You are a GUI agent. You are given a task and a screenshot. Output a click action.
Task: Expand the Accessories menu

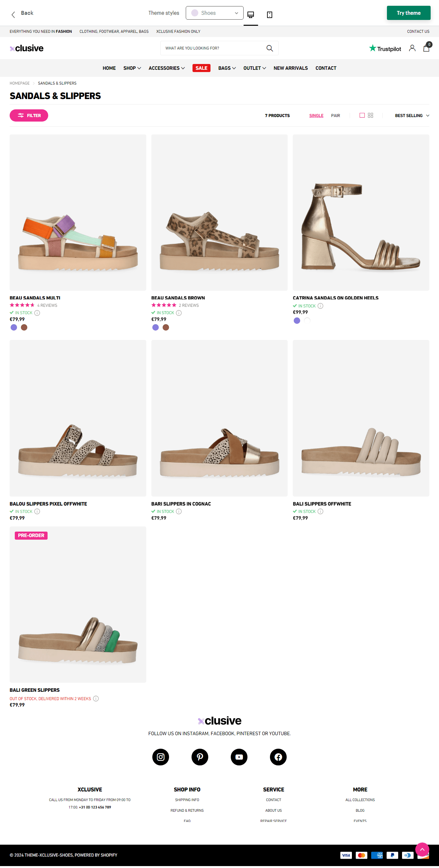[x=167, y=68]
